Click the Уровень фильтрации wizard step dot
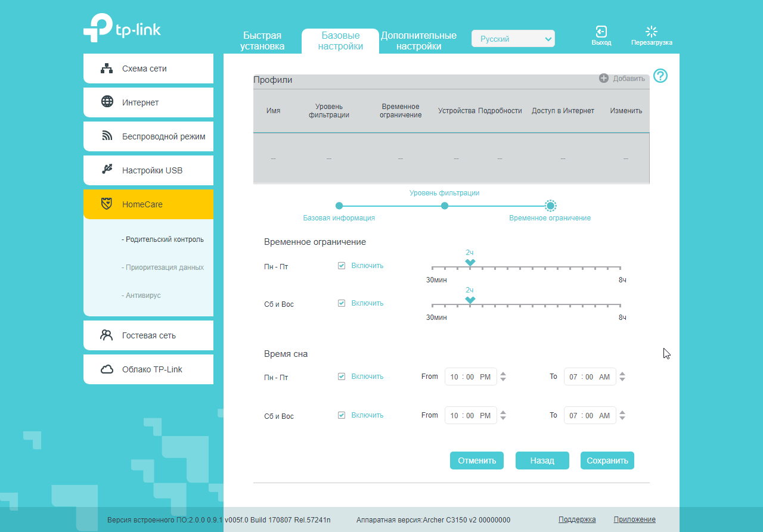Viewport: 763px width, 532px height. coord(445,206)
